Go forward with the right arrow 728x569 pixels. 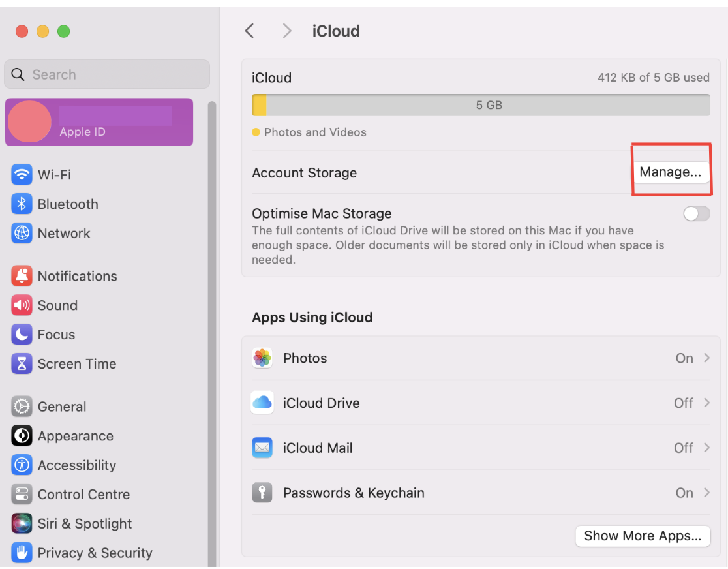pyautogui.click(x=287, y=31)
